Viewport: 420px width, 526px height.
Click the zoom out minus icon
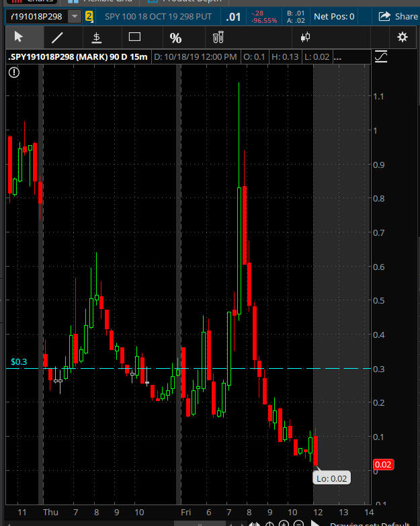click(298, 523)
